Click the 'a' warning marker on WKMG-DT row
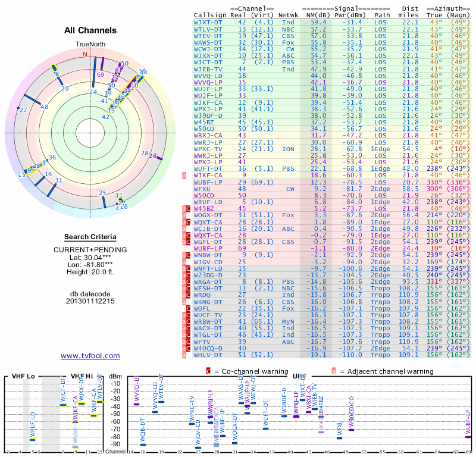 click(x=184, y=302)
